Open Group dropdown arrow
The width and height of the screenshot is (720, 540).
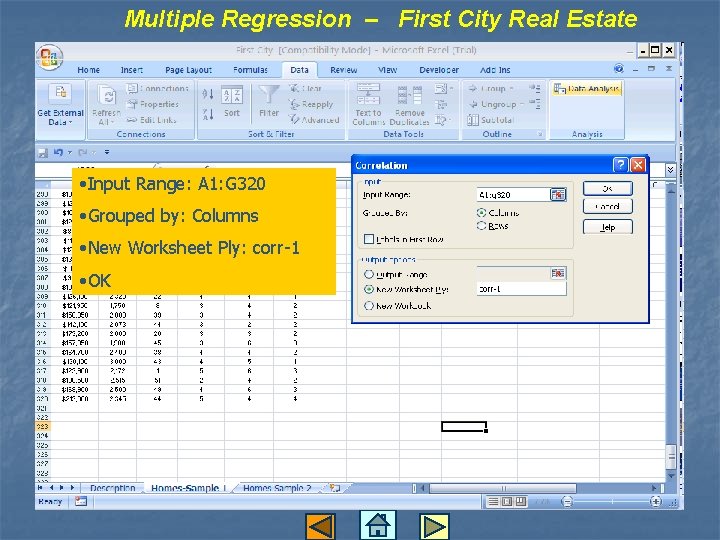511,88
